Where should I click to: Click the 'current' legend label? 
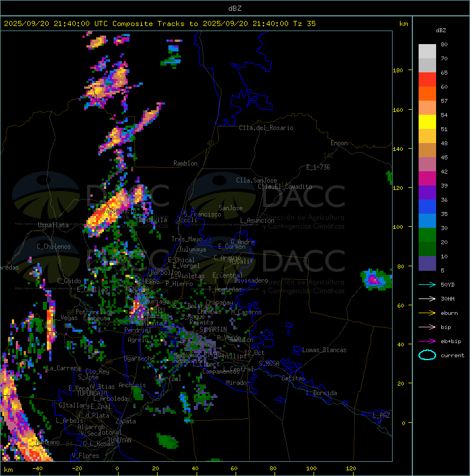coord(452,356)
